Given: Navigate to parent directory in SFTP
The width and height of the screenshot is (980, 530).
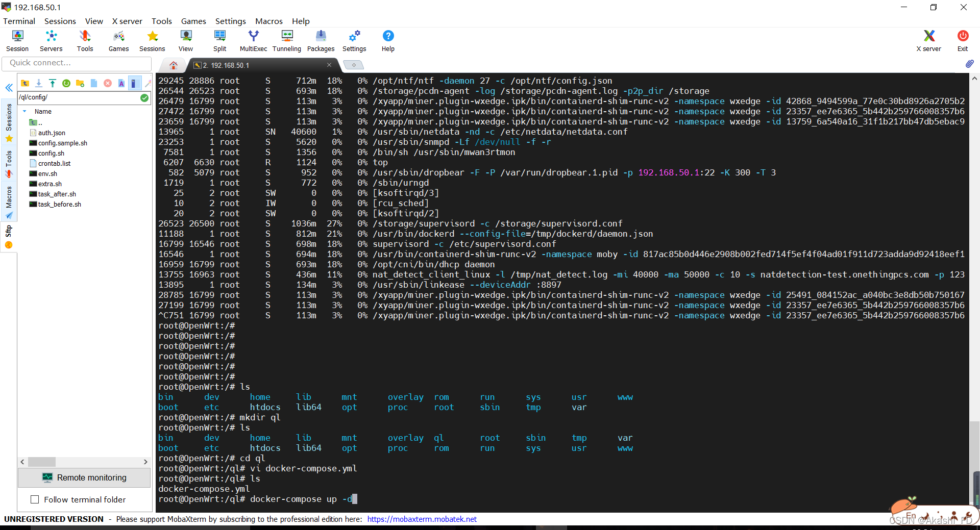Looking at the screenshot, I should click(x=25, y=83).
